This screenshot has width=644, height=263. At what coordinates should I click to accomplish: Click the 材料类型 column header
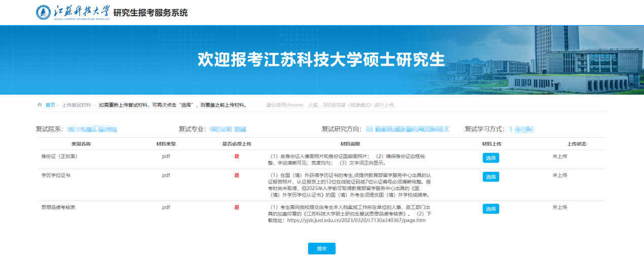[166, 144]
